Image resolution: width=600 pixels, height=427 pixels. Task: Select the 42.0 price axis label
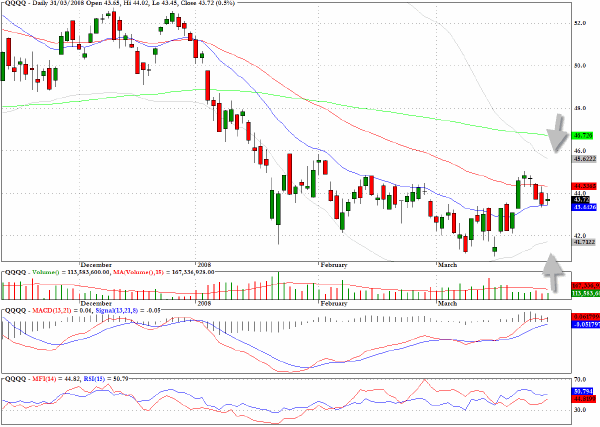pyautogui.click(x=580, y=236)
